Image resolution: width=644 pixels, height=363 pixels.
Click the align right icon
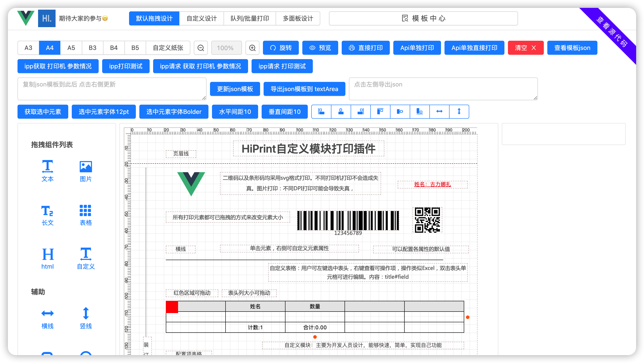(x=360, y=111)
